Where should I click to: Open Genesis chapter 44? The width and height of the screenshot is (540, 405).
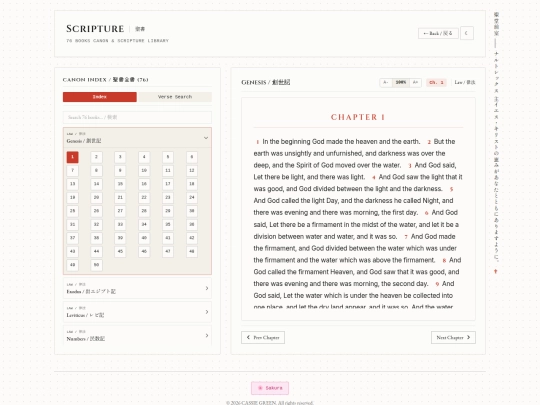click(96, 251)
